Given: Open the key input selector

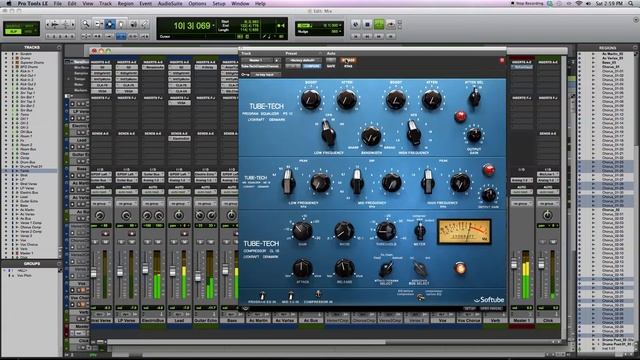Looking at the screenshot, I should (265, 75).
